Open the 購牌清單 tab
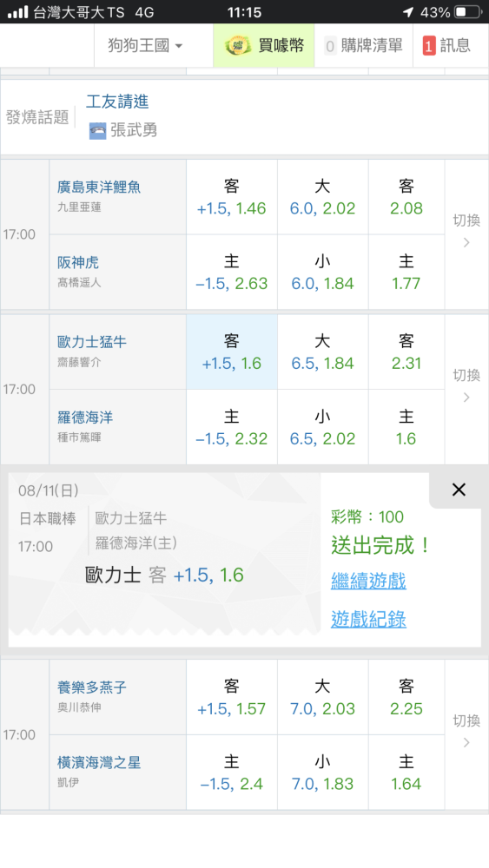 (364, 45)
